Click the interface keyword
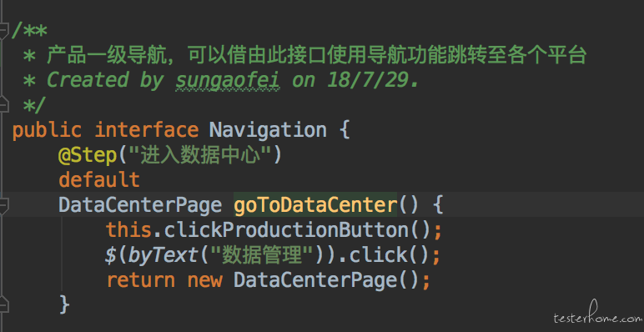Viewport: 644px width, 332px height. 147,130
